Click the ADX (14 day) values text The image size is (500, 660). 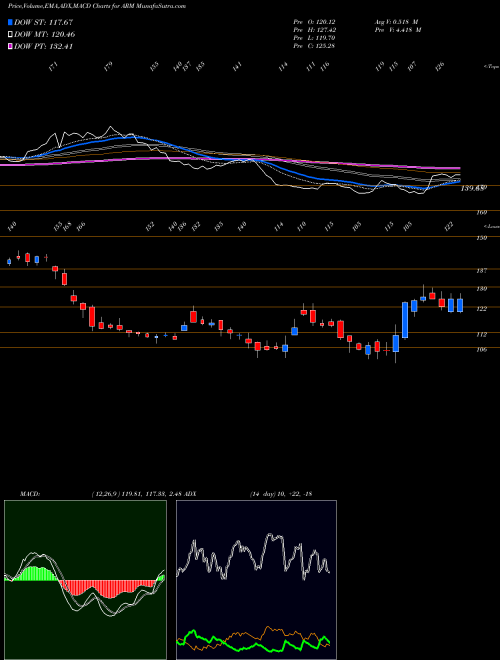(280, 494)
